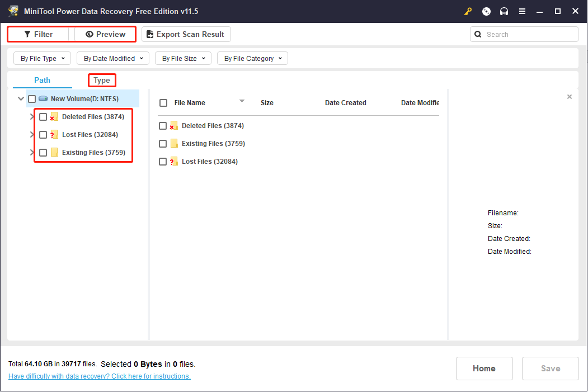Screen dimensions: 588x392
Task: Open the By File Type dropdown
Action: tap(42, 59)
